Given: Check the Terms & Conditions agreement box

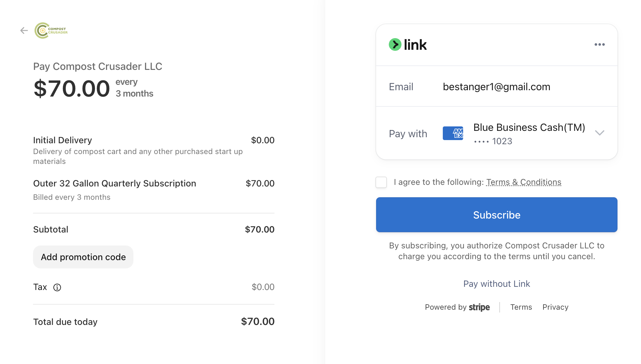Looking at the screenshot, I should pos(381,182).
